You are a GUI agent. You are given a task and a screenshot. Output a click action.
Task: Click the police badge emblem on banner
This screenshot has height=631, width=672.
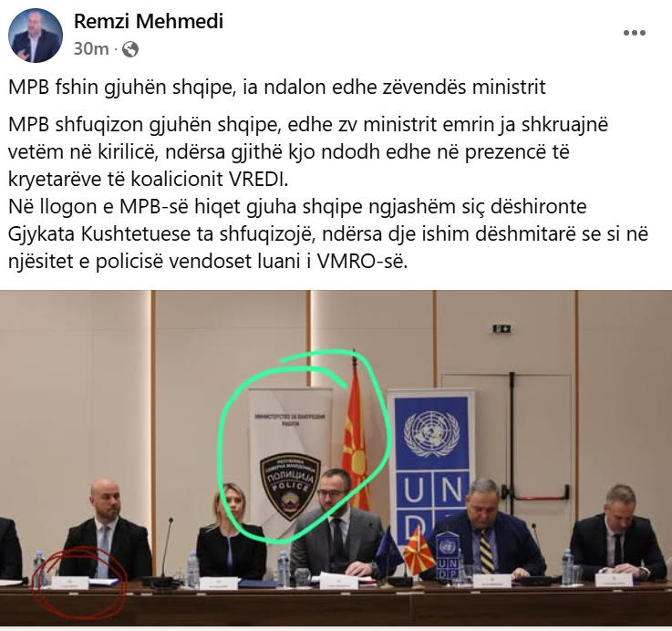pos(290,486)
